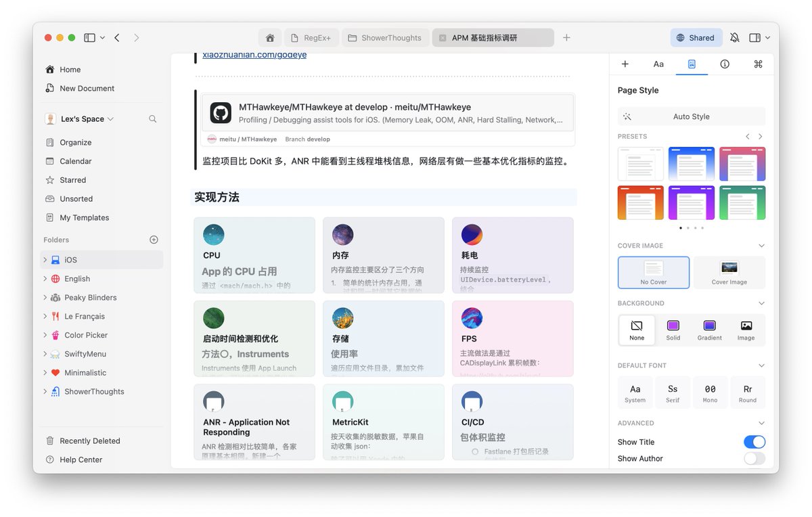Open the MetricKit card

(x=384, y=422)
